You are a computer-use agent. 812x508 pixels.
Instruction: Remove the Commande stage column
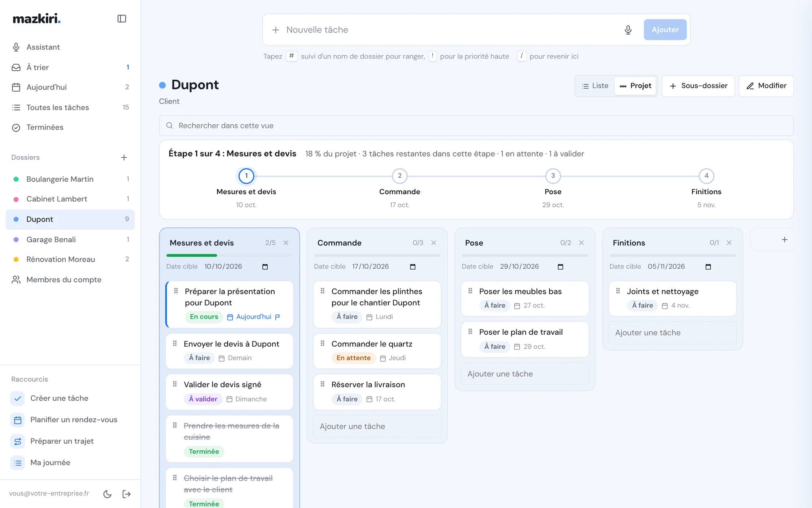(434, 243)
